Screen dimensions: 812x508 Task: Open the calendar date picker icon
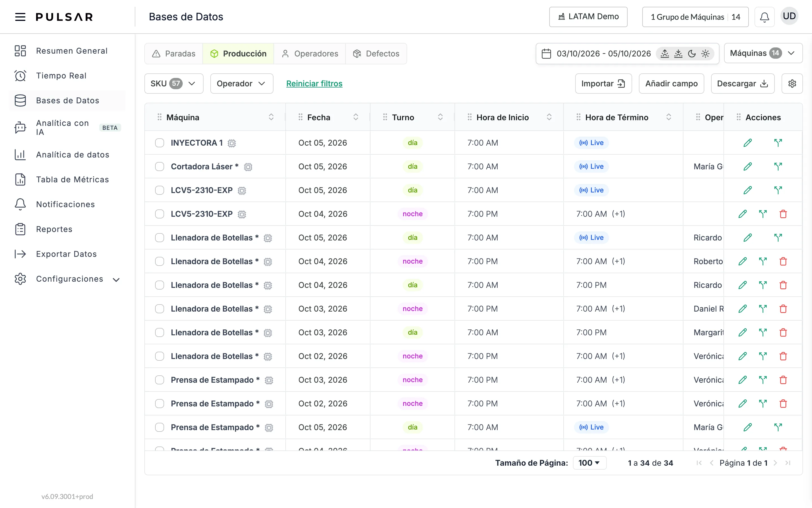click(x=546, y=53)
